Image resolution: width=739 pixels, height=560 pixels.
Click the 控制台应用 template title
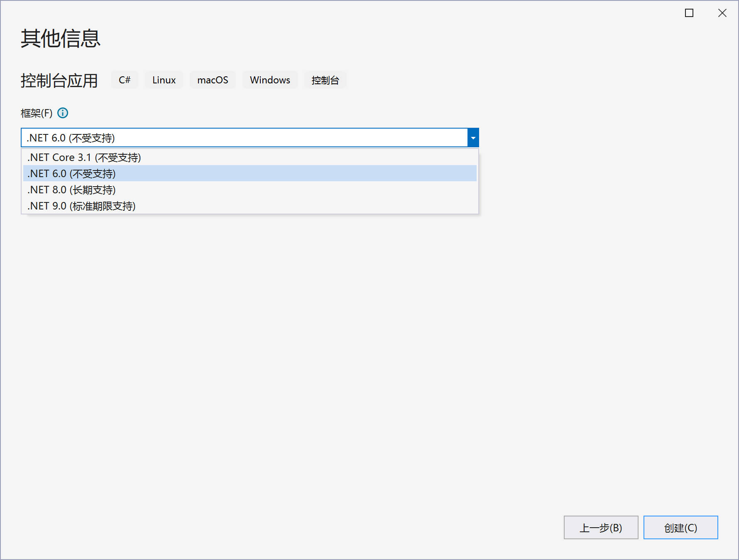pyautogui.click(x=59, y=80)
